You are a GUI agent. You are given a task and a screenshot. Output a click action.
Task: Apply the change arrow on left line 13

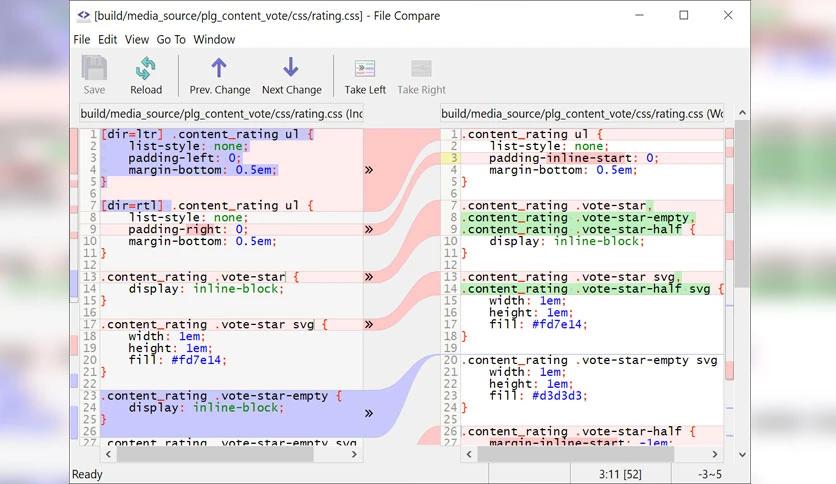point(369,277)
